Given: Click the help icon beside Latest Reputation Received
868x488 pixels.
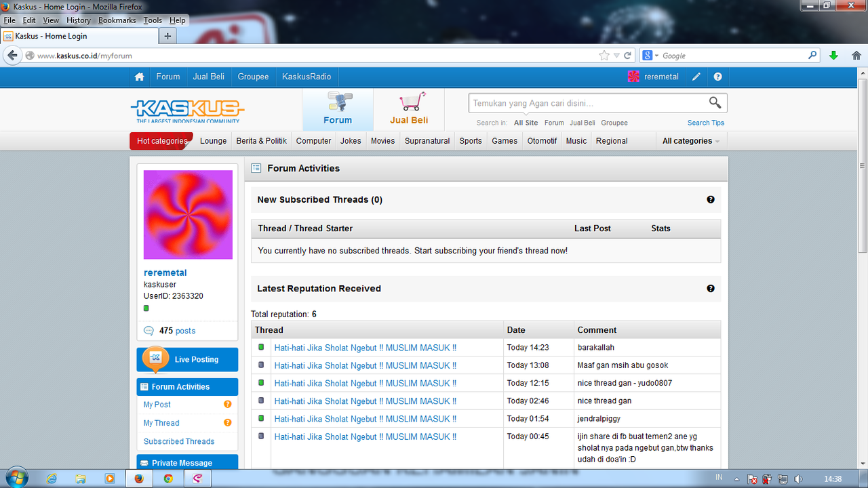Looking at the screenshot, I should 711,288.
